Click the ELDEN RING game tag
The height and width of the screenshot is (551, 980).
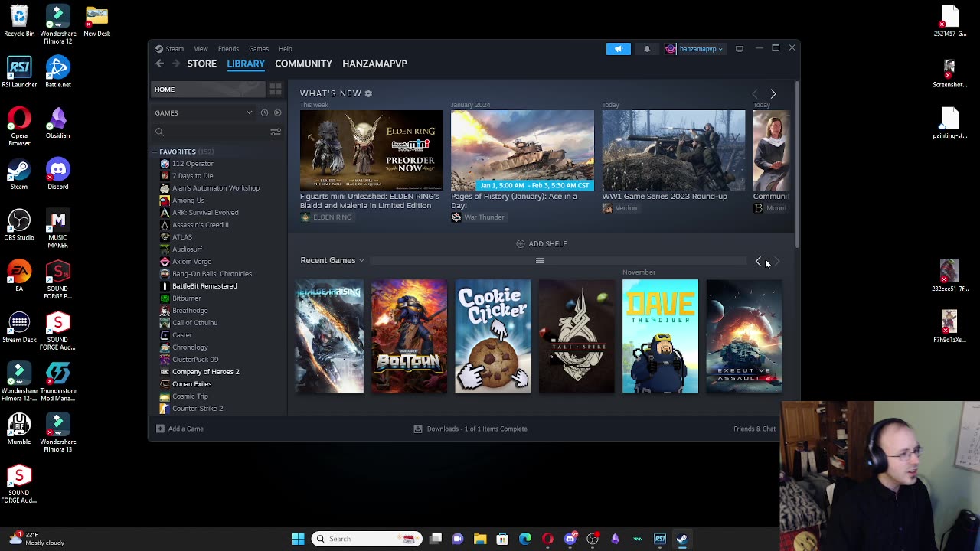pos(326,217)
